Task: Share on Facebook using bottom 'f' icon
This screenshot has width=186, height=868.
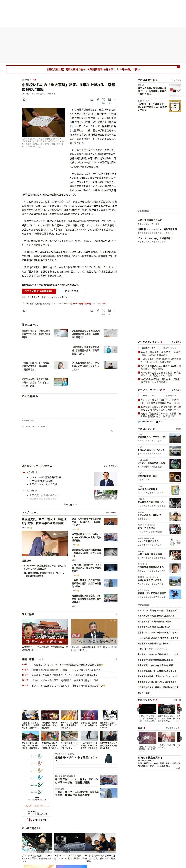Action: click(x=98, y=311)
